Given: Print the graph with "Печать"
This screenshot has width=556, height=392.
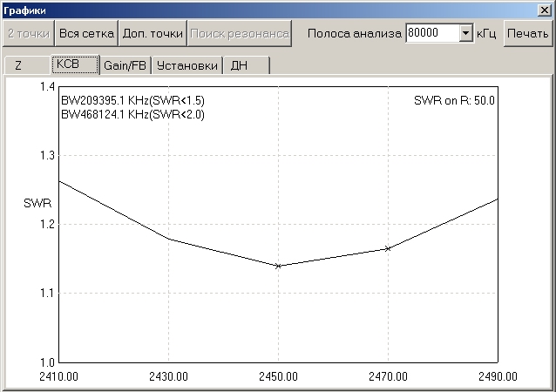Looking at the screenshot, I should [x=527, y=33].
